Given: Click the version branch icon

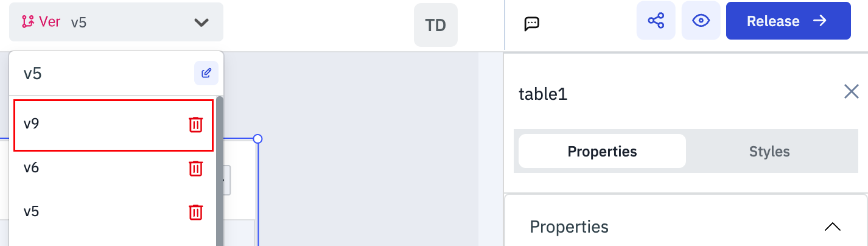Looking at the screenshot, I should 27,22.
